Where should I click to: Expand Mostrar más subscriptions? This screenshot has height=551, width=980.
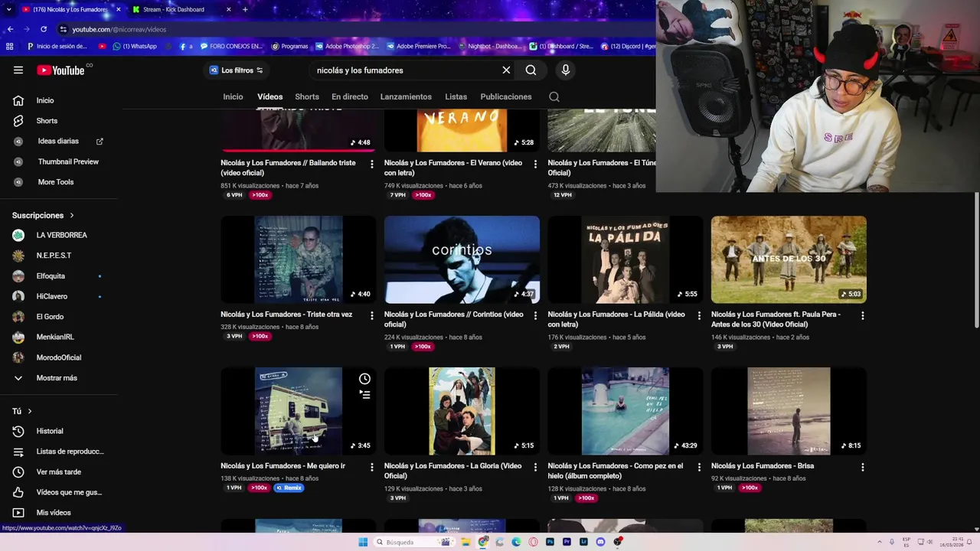(57, 378)
